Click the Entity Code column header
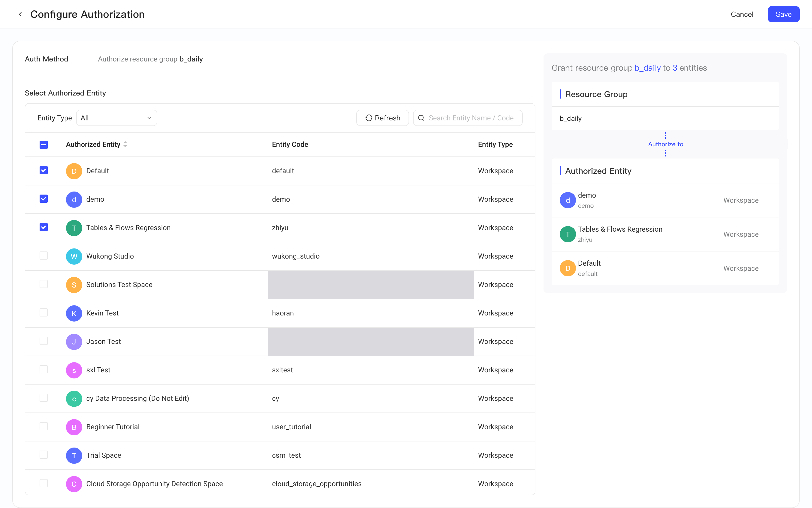 290,145
